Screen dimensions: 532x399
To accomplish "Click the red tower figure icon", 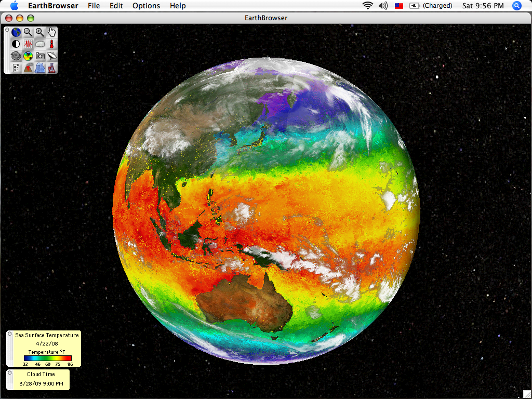I will tap(51, 68).
